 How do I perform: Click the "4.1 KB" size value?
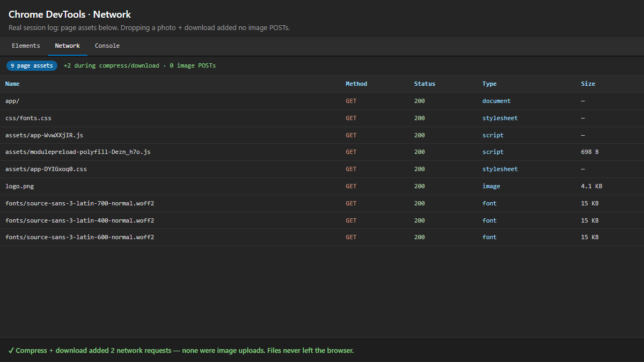591,186
